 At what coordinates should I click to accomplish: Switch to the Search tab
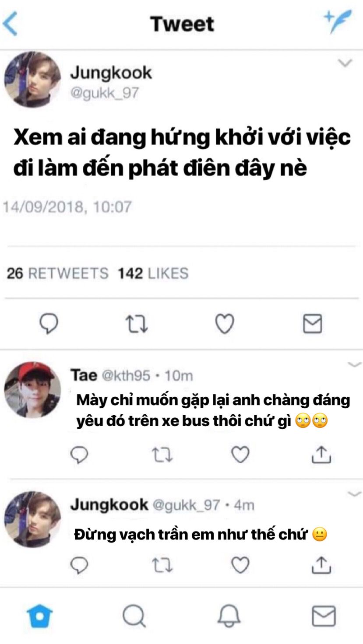(134, 616)
